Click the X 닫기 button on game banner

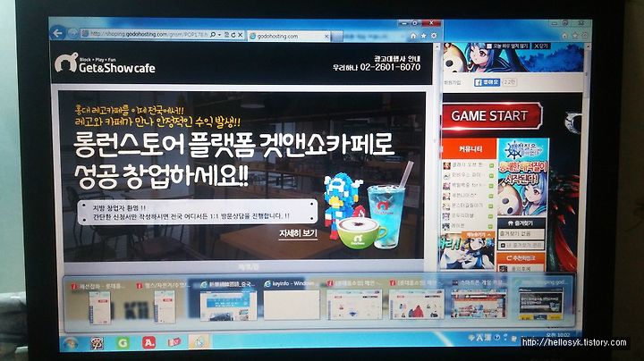(541, 46)
